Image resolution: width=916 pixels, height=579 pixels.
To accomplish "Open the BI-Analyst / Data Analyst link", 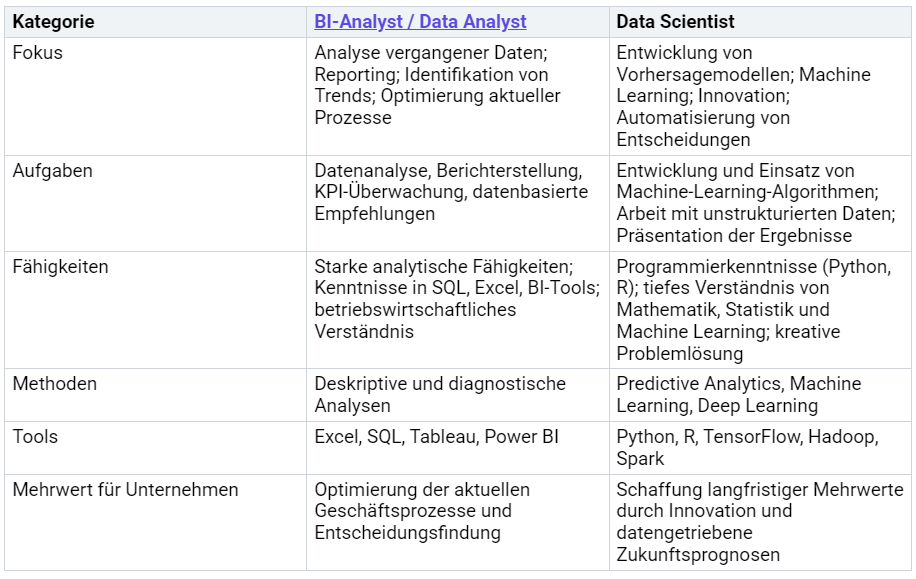I will click(x=420, y=22).
